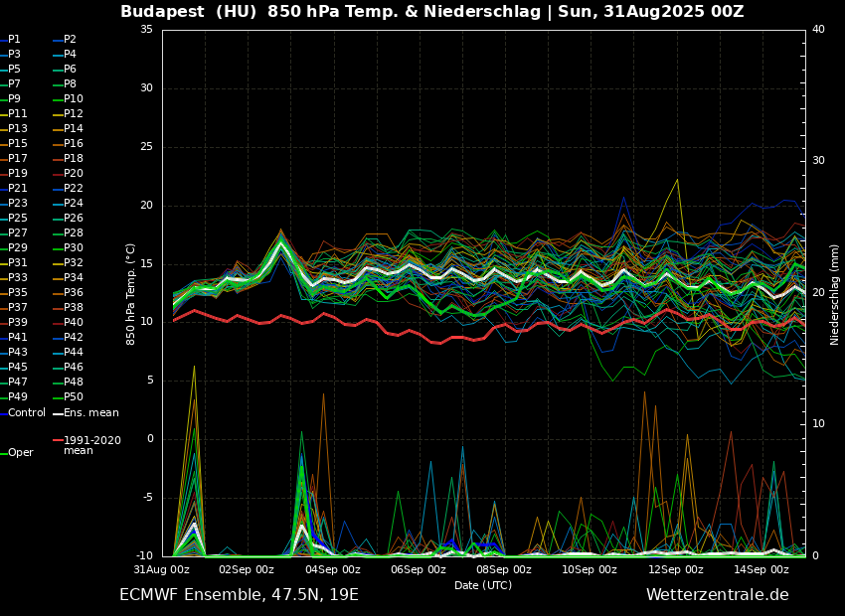Select the 08Sep 00z date tick
Image resolution: width=845 pixels, height=616 pixels.
[504, 569]
